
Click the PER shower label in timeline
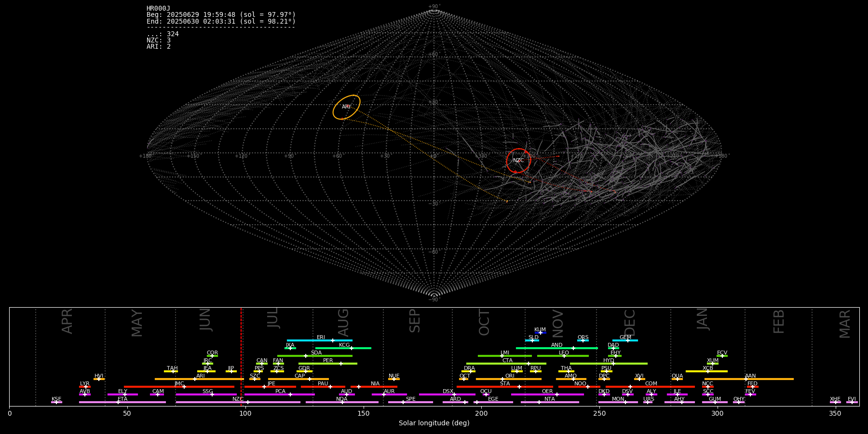[328, 360]
